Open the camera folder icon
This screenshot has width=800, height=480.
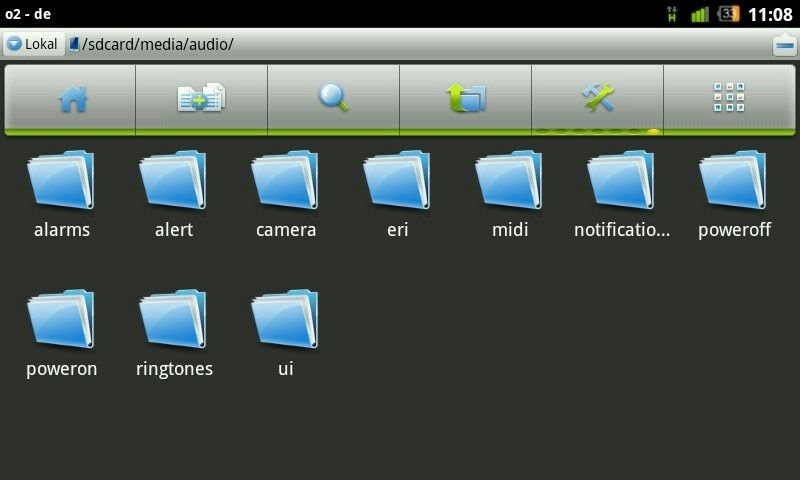tap(286, 180)
